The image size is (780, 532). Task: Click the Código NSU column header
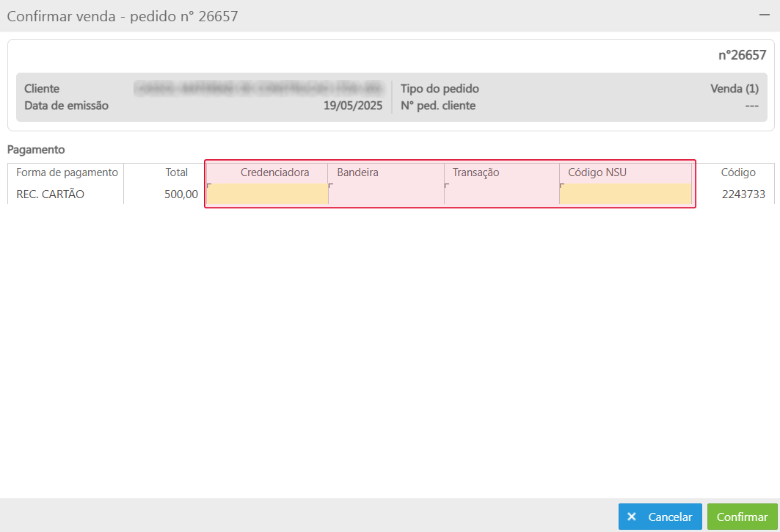coord(597,172)
